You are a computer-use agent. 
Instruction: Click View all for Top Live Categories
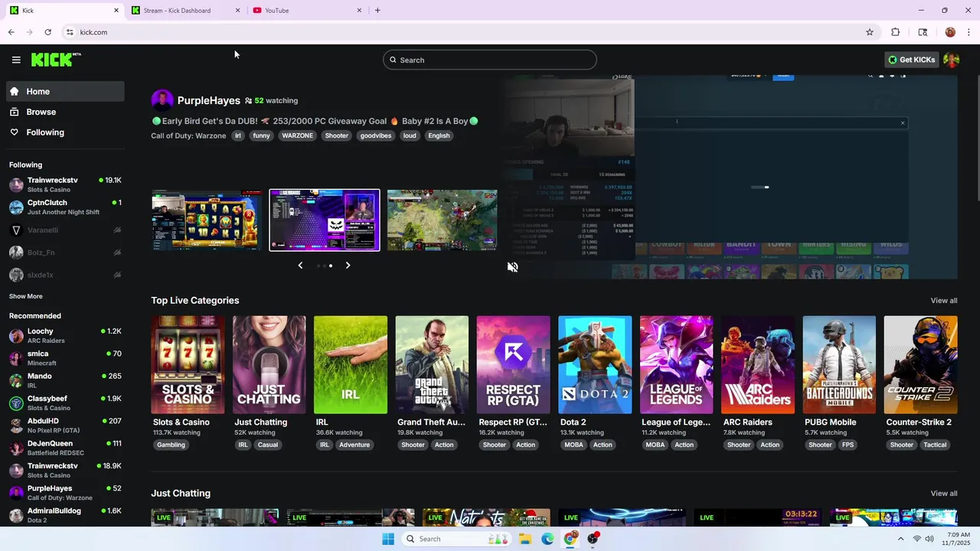[943, 301]
